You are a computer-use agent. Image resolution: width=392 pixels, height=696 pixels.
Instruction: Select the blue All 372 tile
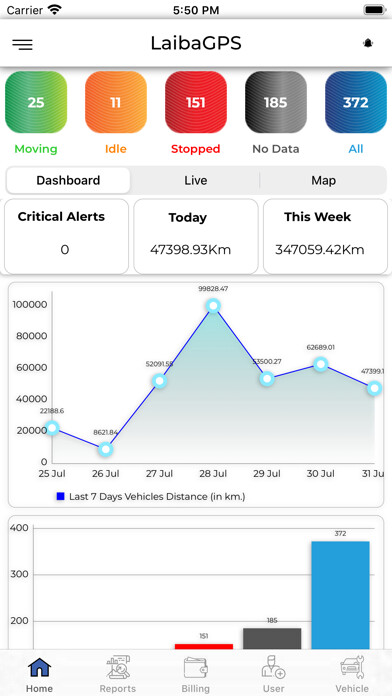click(356, 102)
